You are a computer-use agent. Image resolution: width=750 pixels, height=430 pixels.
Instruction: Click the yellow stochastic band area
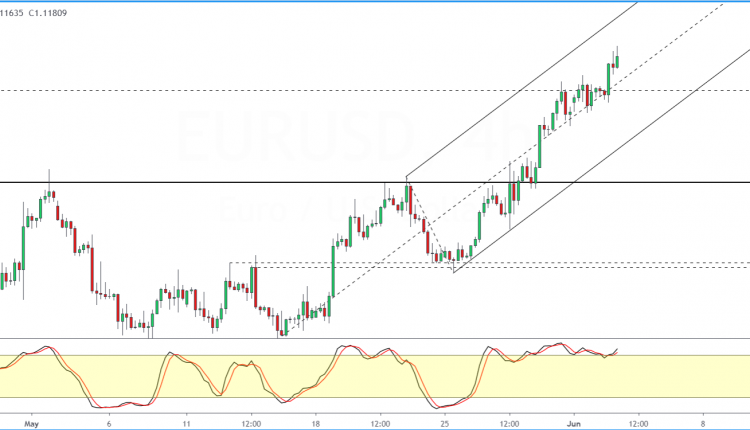pyautogui.click(x=375, y=376)
